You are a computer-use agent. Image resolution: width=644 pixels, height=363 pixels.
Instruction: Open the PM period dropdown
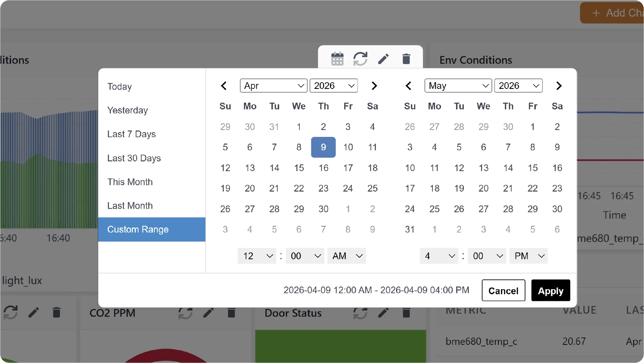tap(528, 256)
